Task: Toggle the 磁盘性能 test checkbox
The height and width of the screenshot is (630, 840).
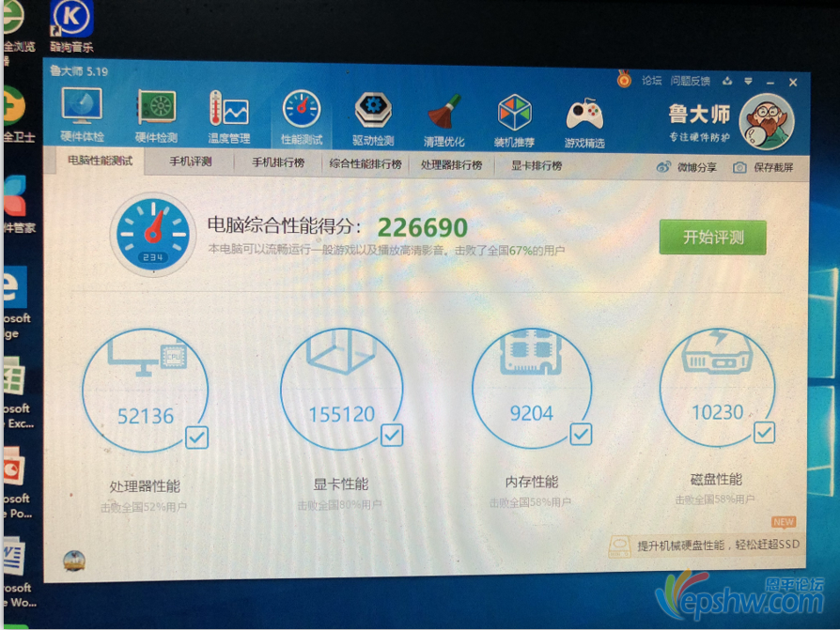Action: click(764, 431)
